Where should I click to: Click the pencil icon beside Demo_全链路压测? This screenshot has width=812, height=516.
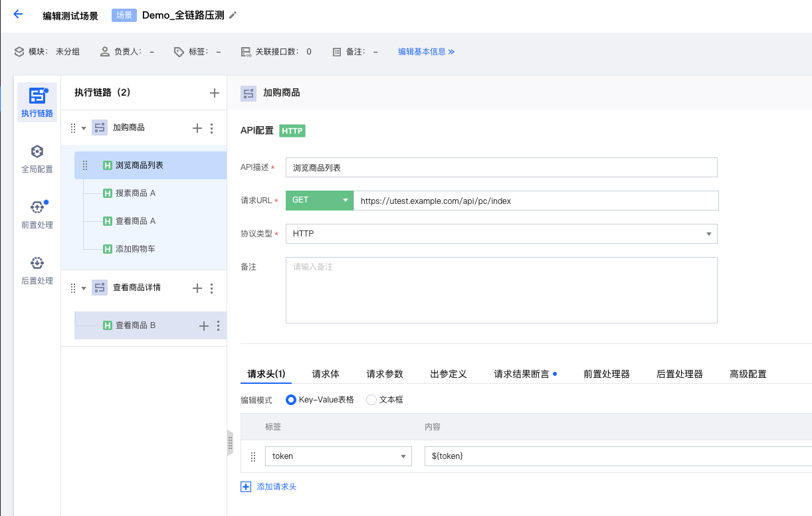[x=233, y=15]
